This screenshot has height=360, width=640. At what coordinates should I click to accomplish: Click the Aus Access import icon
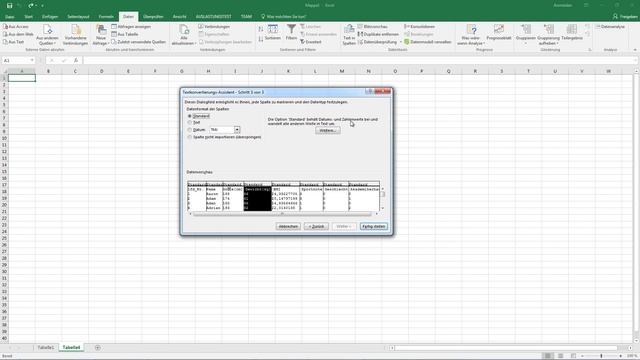click(6, 27)
